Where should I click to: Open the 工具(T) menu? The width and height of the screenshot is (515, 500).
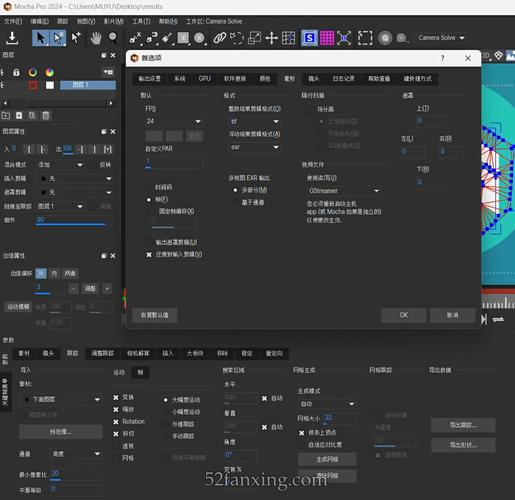click(141, 21)
